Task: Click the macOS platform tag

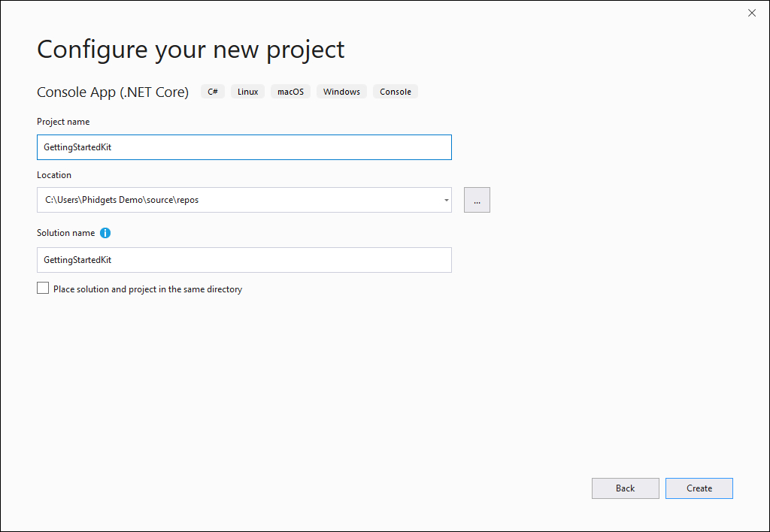Action: [x=290, y=91]
